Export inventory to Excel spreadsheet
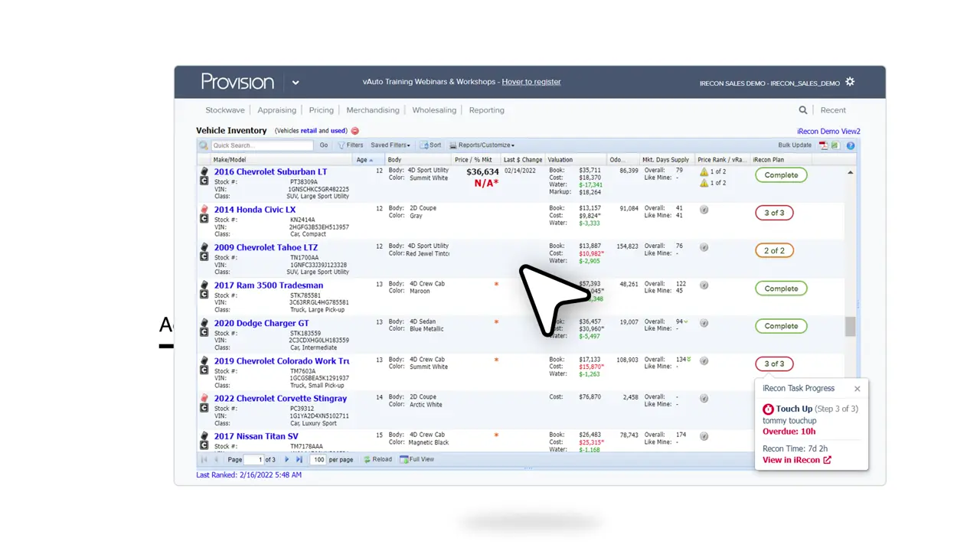Viewport: 980px width, 551px height. [835, 145]
